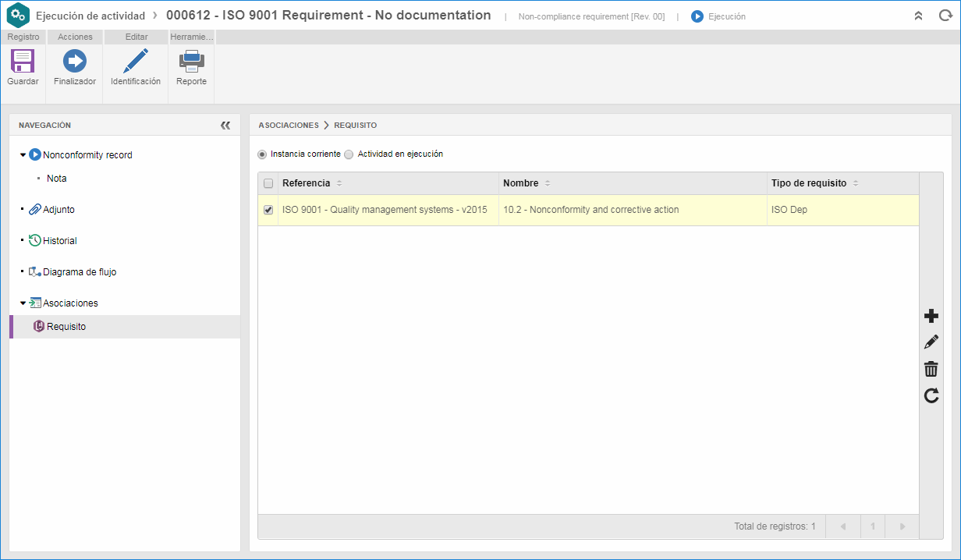The width and height of the screenshot is (961, 560).
Task: Click the Finalizador arrow icon
Action: pos(75,61)
